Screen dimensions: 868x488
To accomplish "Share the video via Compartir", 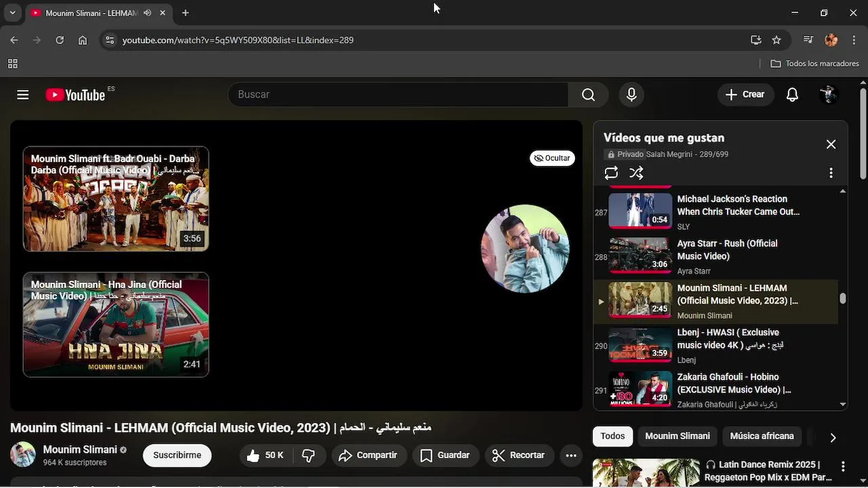I will 368,455.
